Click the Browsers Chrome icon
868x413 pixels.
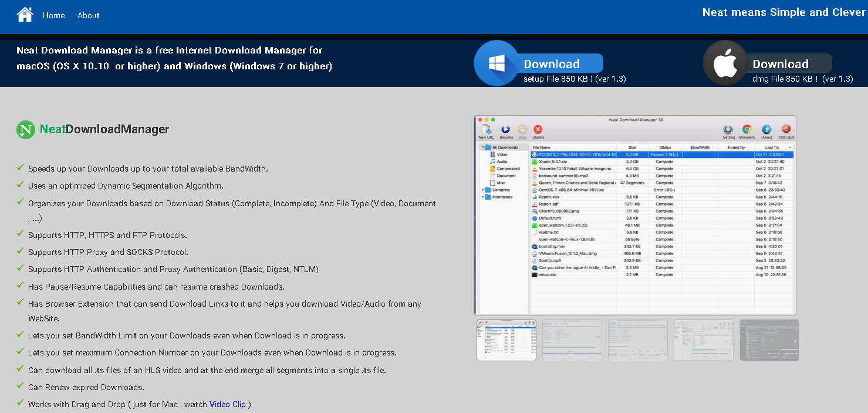[747, 130]
